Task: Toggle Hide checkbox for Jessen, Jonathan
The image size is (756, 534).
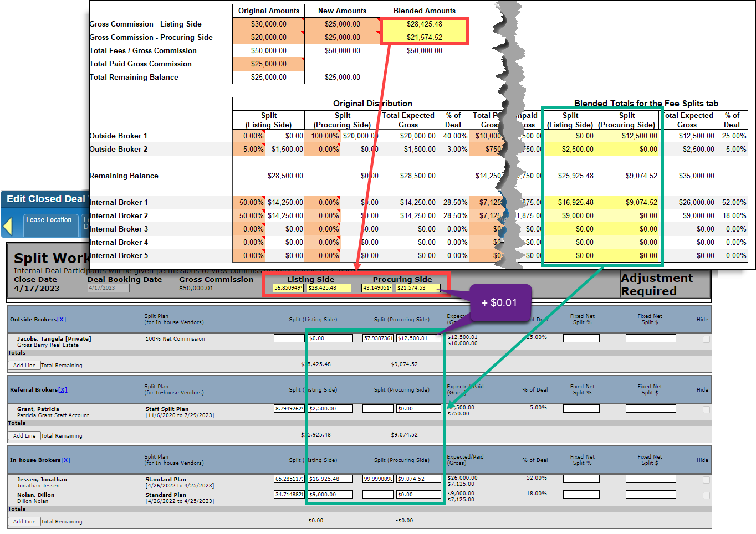Action: [x=706, y=480]
